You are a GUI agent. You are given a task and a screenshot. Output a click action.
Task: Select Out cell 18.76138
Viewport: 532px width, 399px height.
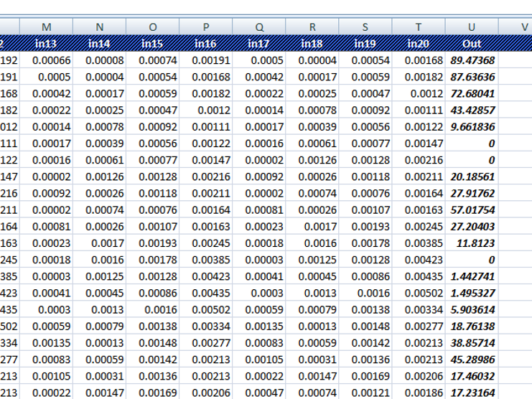point(472,326)
